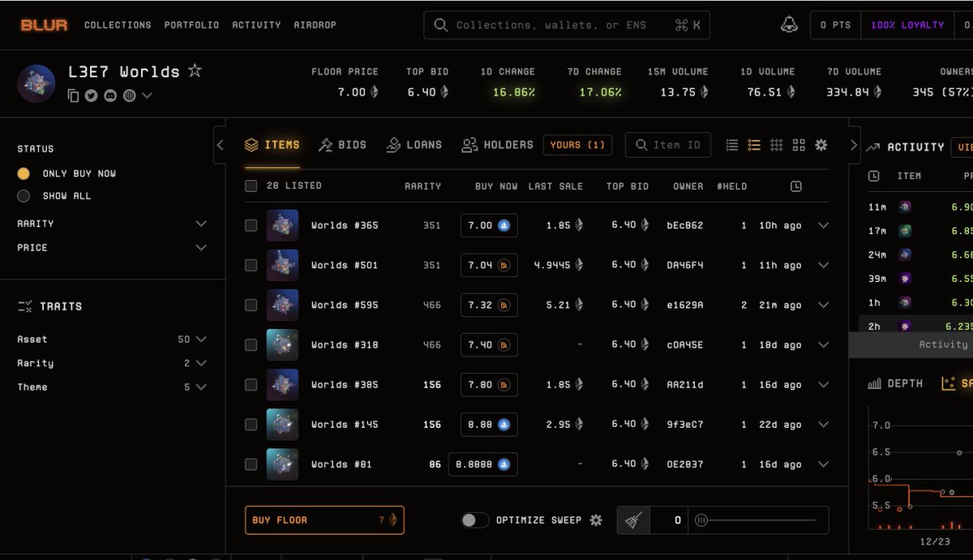973x560 pixels.
Task: Click the L3E7 Worlds collection avatar
Action: click(36, 83)
